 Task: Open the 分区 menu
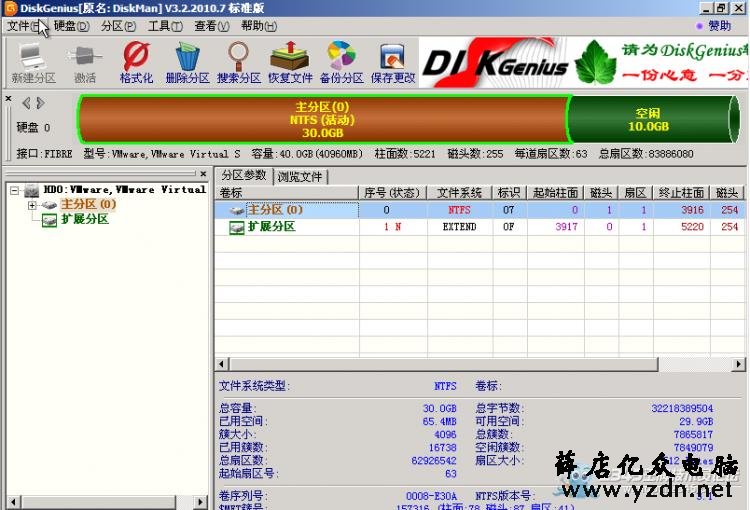118,26
